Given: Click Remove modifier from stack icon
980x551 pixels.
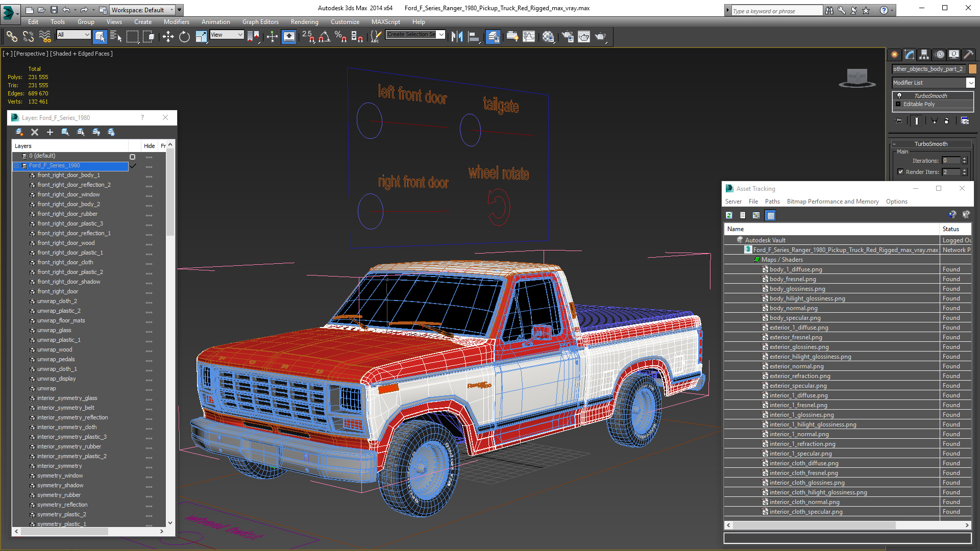Looking at the screenshot, I should pos(947,121).
